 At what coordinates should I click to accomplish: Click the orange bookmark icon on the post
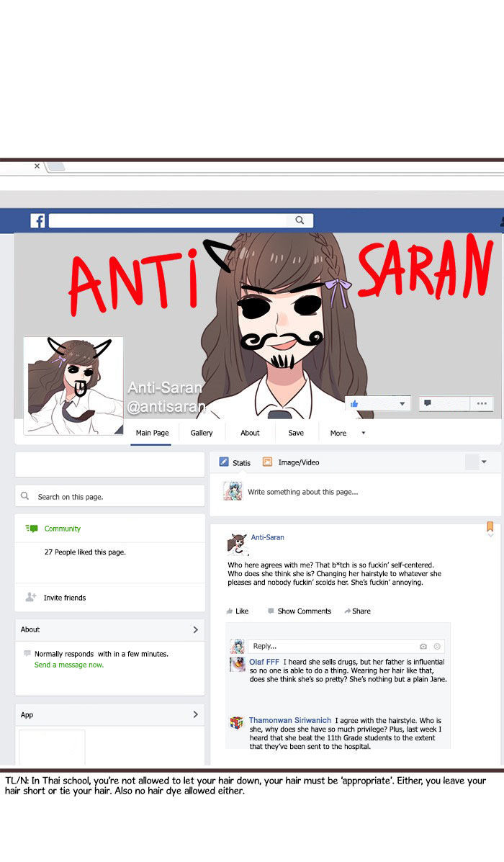pos(490,527)
